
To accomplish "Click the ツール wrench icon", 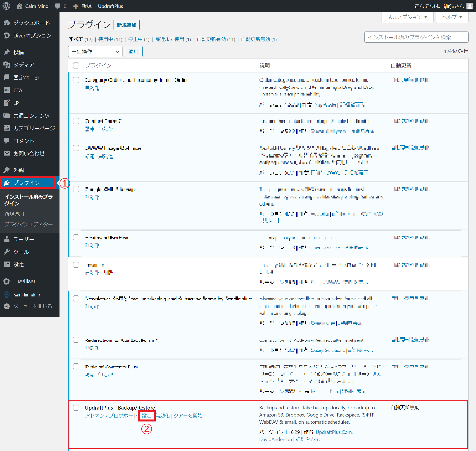I will pos(7,252).
